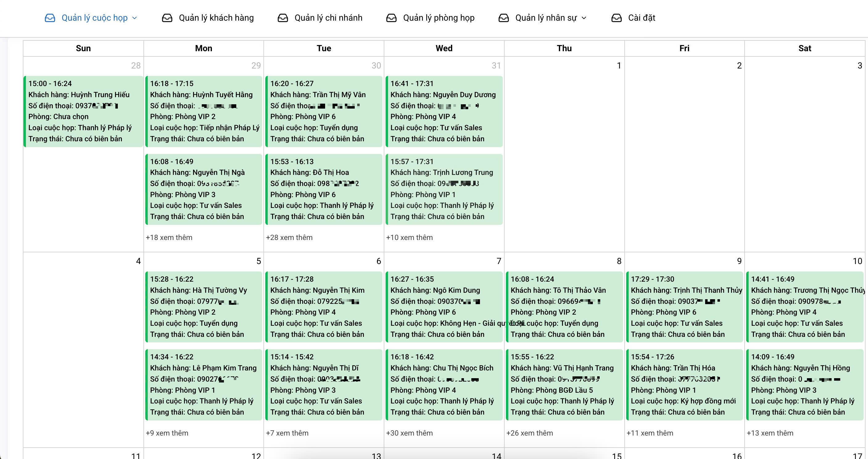Click the inbox icon beside Quản lý khách hàng
Image resolution: width=868 pixels, height=459 pixels.
(167, 18)
